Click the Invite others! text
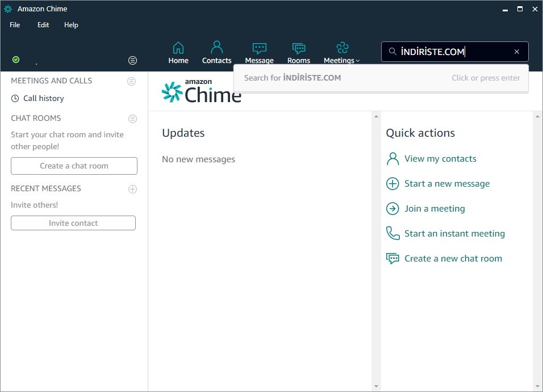The height and width of the screenshot is (392, 543). click(x=34, y=205)
